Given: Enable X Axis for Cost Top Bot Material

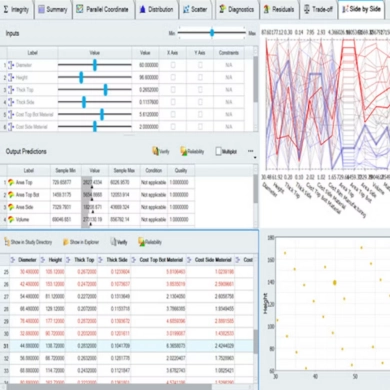Looking at the screenshot, I should pos(173,114).
